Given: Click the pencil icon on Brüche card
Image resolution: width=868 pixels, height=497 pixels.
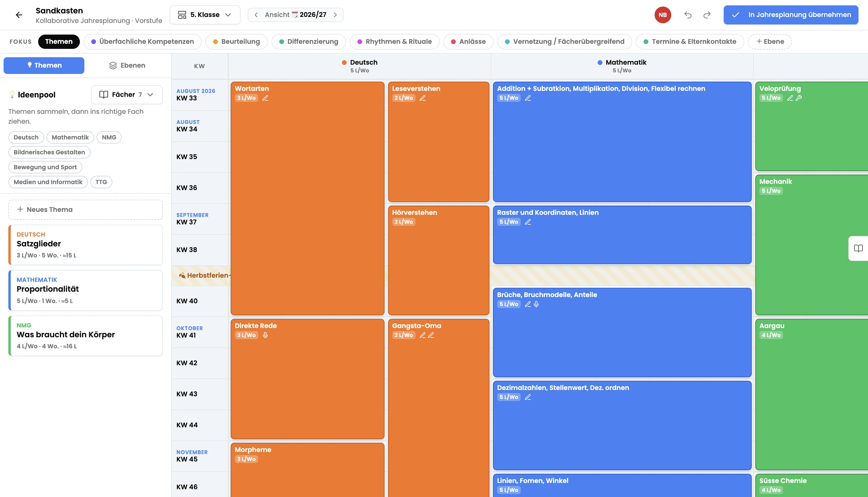Looking at the screenshot, I should (x=528, y=304).
